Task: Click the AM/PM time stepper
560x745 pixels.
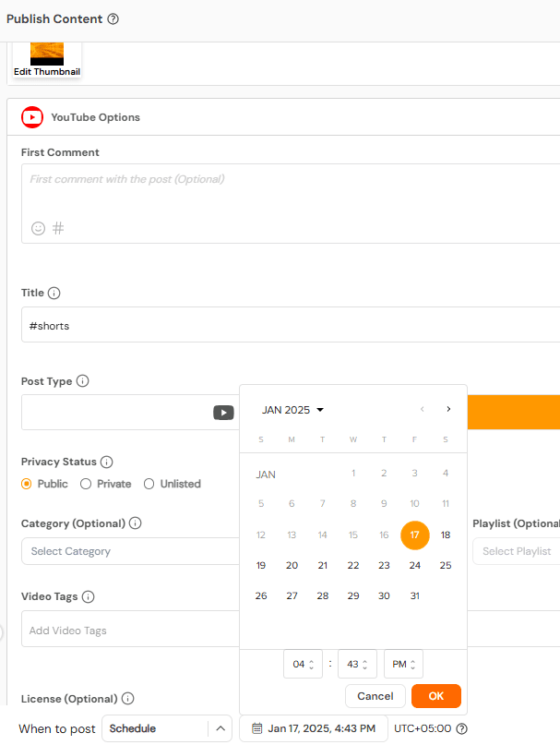Action: pos(403,664)
